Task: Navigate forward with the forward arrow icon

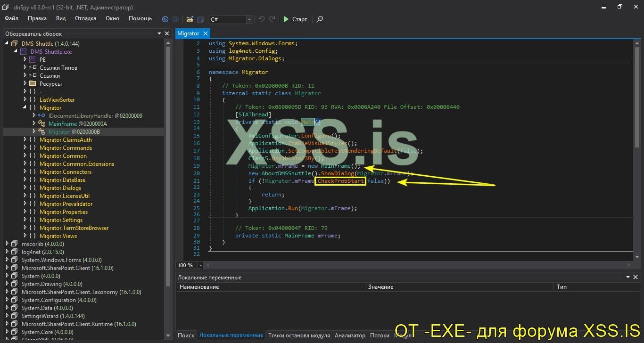Action: click(175, 19)
